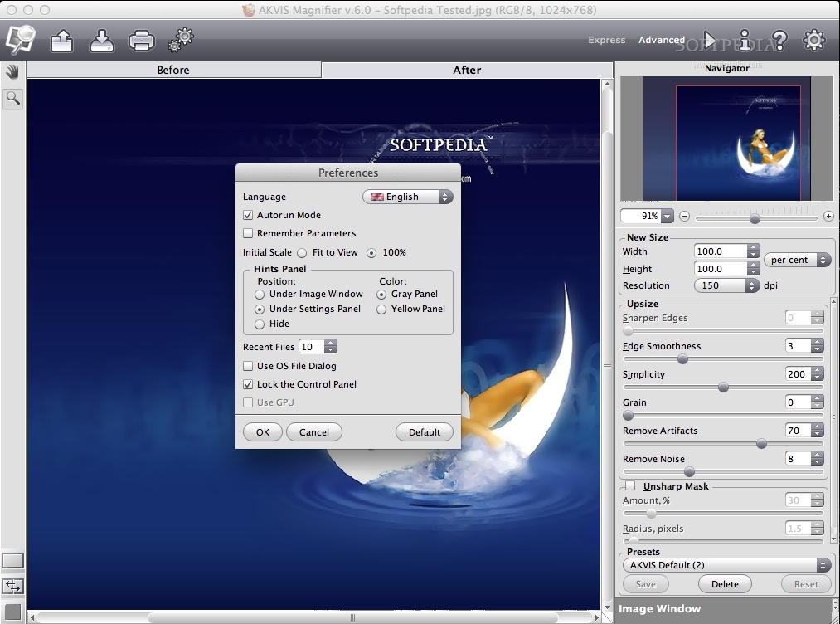Open the Language dropdown in Preferences
The image size is (840, 624).
click(407, 197)
